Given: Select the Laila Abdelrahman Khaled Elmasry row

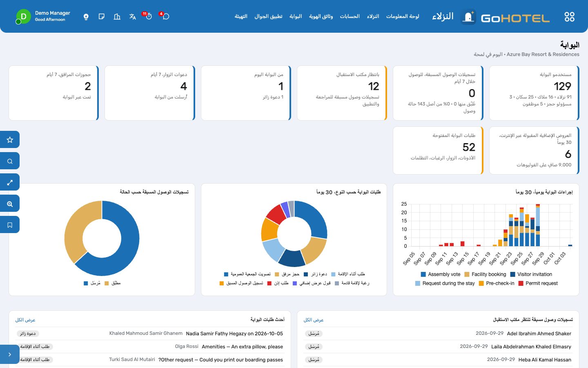Looking at the screenshot, I should pos(438,347).
